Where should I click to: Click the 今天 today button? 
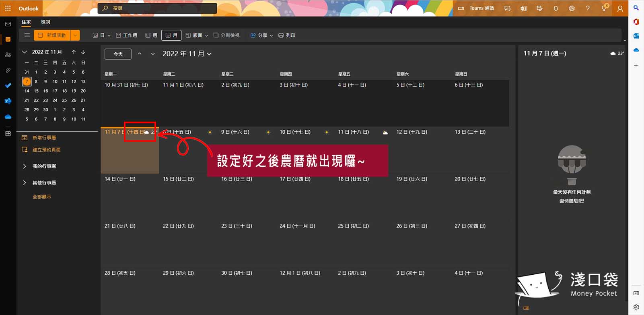(118, 54)
